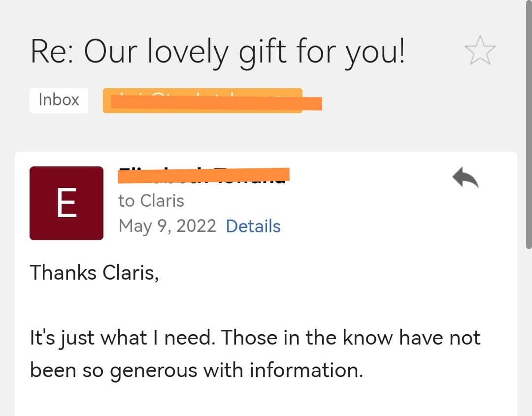This screenshot has height=416, width=532.
Task: Tap the 'to Claris' recipient line
Action: pyautogui.click(x=151, y=201)
